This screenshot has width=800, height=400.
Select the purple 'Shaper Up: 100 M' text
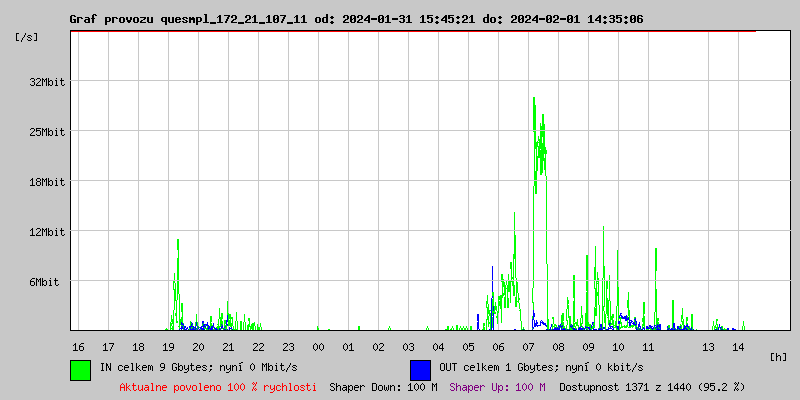[x=497, y=386]
